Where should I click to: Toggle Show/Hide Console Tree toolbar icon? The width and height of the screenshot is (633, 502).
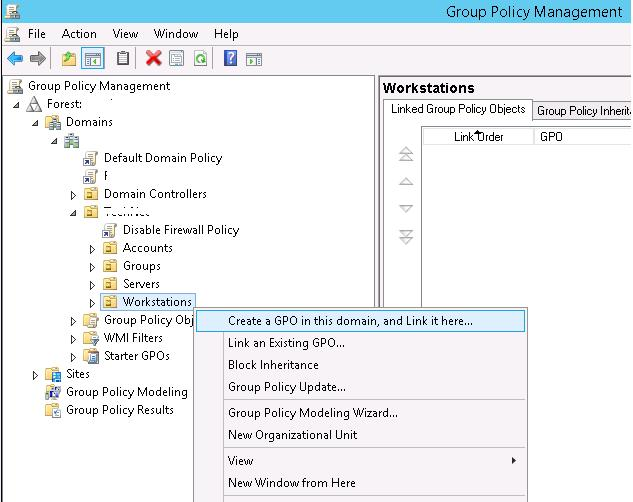point(92,59)
